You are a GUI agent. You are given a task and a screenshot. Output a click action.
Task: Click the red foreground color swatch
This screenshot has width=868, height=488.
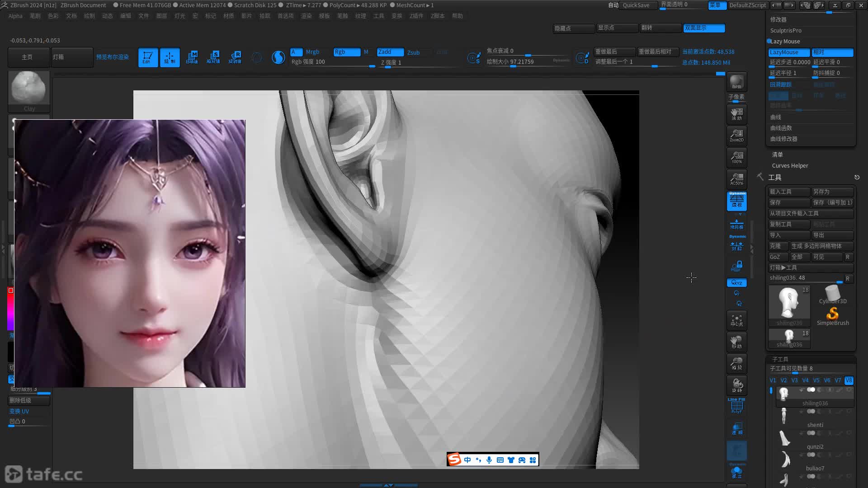coord(11,291)
